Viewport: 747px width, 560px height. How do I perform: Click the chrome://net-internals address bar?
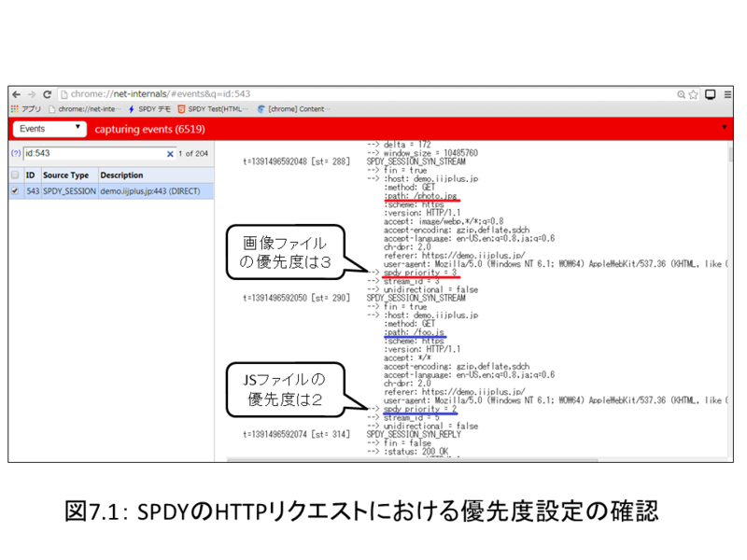pos(367,94)
